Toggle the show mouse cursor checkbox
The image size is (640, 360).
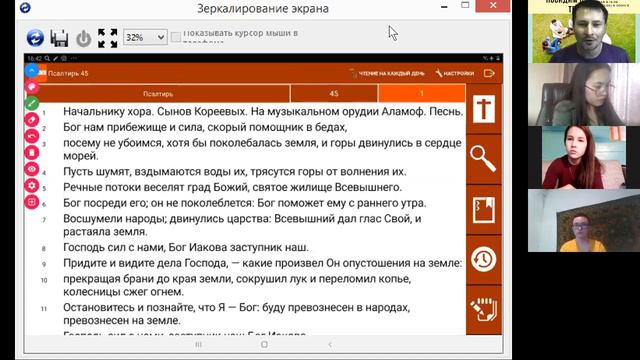(x=176, y=37)
